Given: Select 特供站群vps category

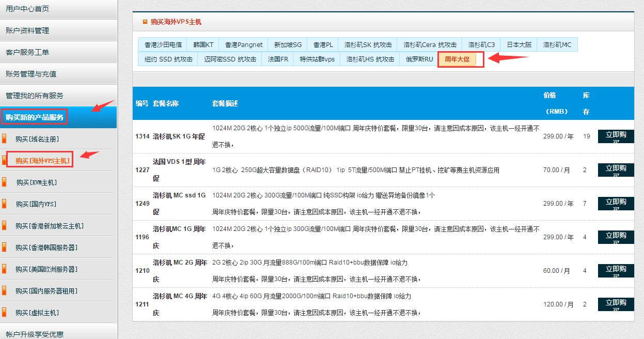Looking at the screenshot, I should pos(318,59).
